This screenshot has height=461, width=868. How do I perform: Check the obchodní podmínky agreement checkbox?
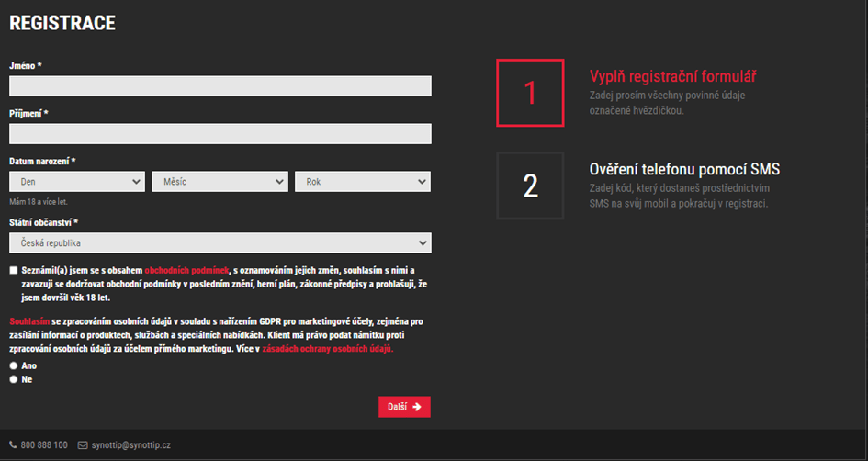[14, 271]
